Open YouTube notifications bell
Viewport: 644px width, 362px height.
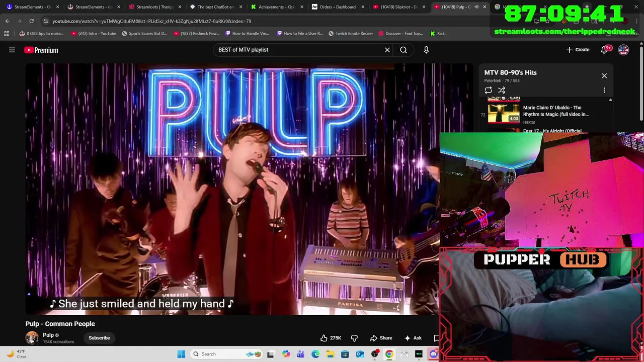[605, 50]
